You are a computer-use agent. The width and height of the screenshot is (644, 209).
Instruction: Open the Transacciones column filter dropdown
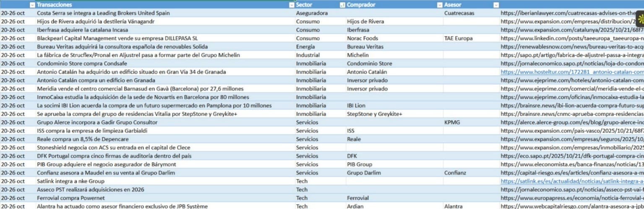pyautogui.click(x=292, y=5)
